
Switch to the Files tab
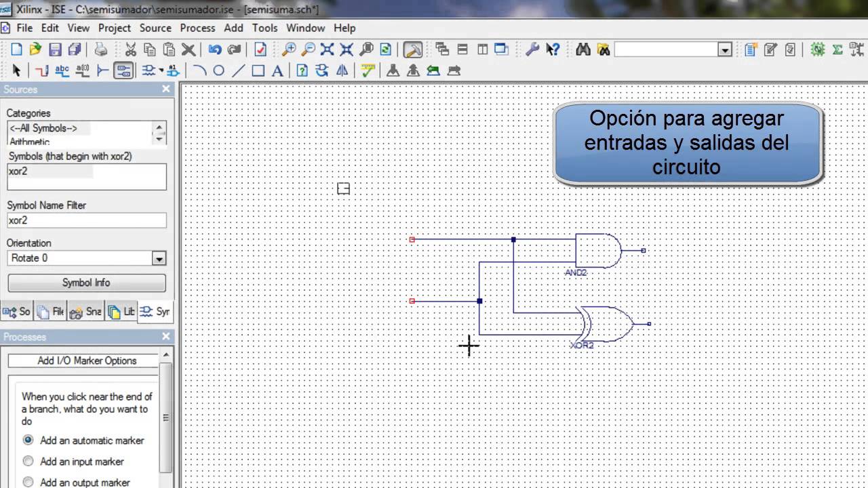tap(51, 312)
